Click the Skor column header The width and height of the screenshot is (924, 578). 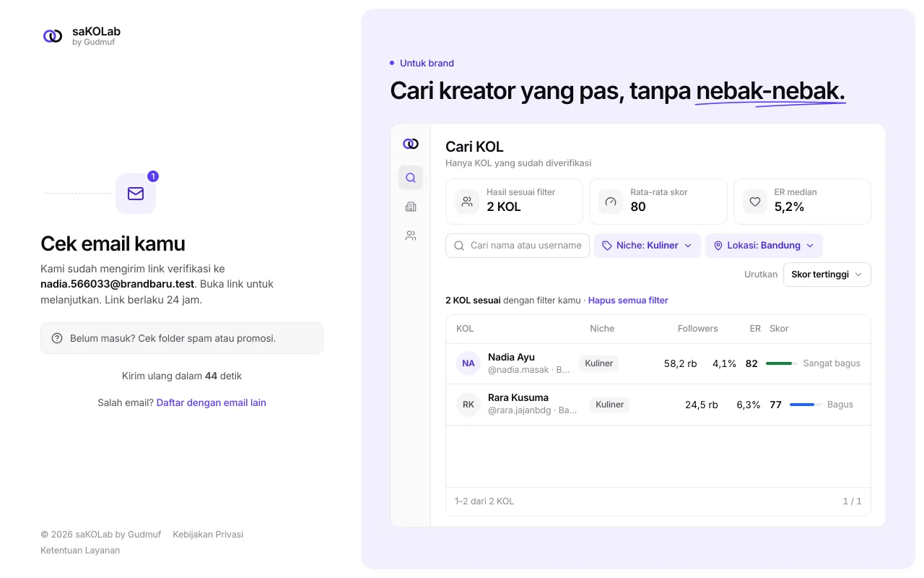[779, 329]
